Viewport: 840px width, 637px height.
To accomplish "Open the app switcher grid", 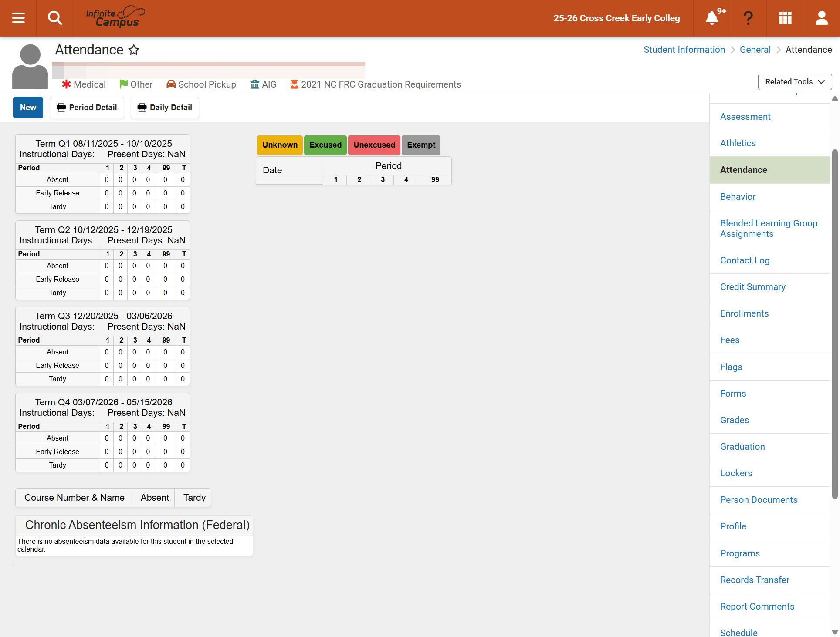I will tap(785, 18).
